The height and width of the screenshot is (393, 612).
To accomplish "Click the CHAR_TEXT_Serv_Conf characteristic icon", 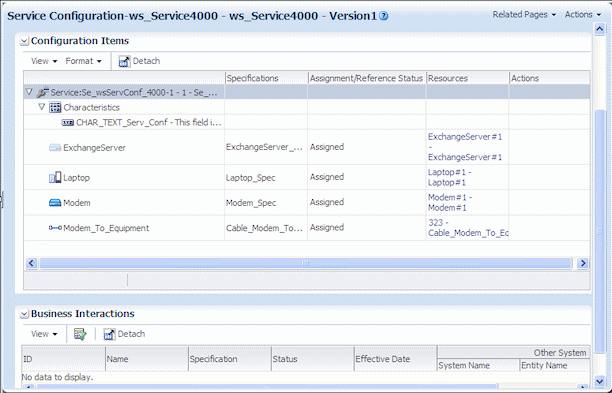I will 68,123.
